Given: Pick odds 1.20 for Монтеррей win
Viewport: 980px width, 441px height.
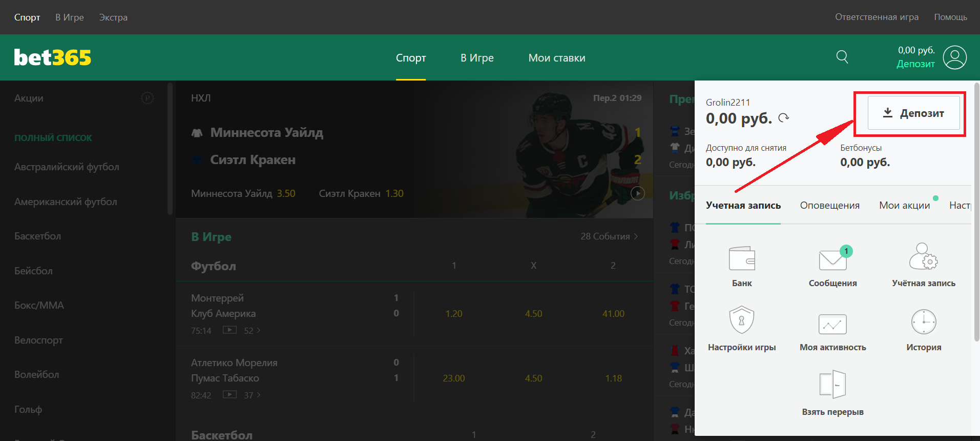Looking at the screenshot, I should point(454,313).
